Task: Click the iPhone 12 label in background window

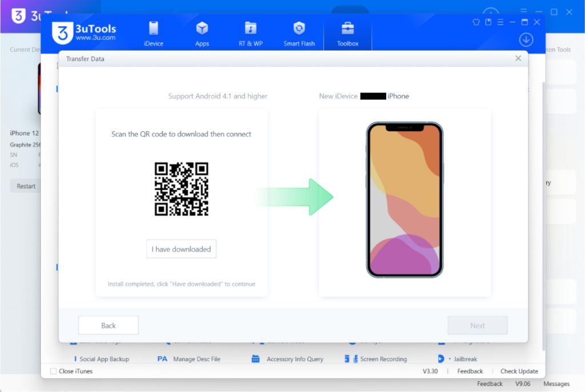Action: (x=24, y=133)
